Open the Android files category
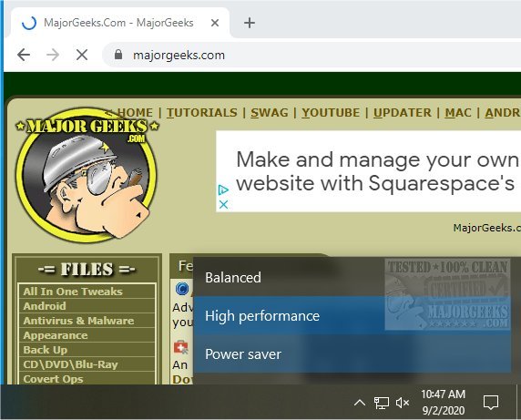Viewport: 521px width, 420px height. 87,306
